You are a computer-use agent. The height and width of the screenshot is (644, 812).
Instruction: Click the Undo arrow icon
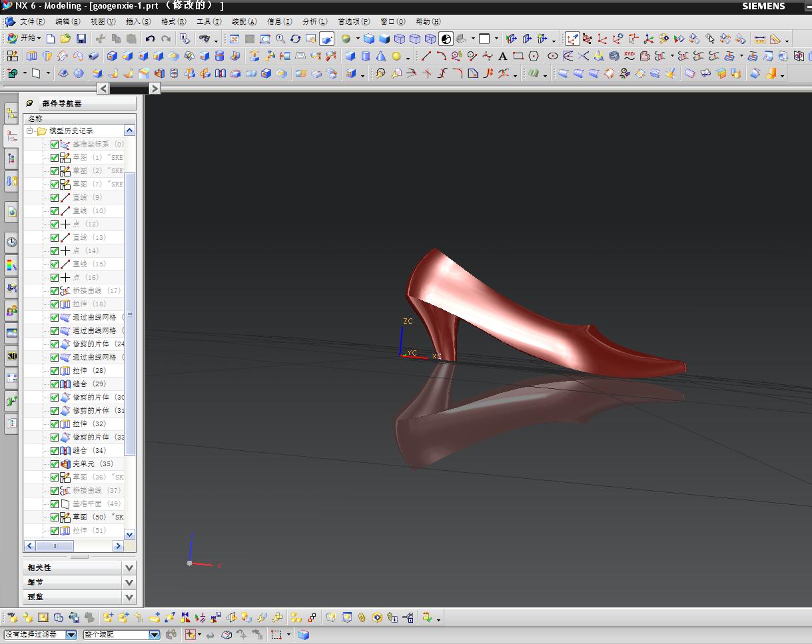point(150,39)
